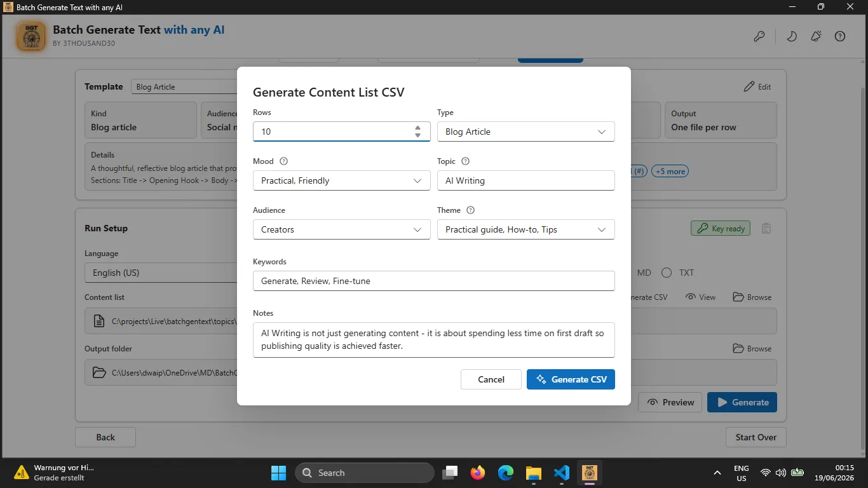Click the Mood help icon
Viewport: 868px width, 488px height.
point(284,161)
